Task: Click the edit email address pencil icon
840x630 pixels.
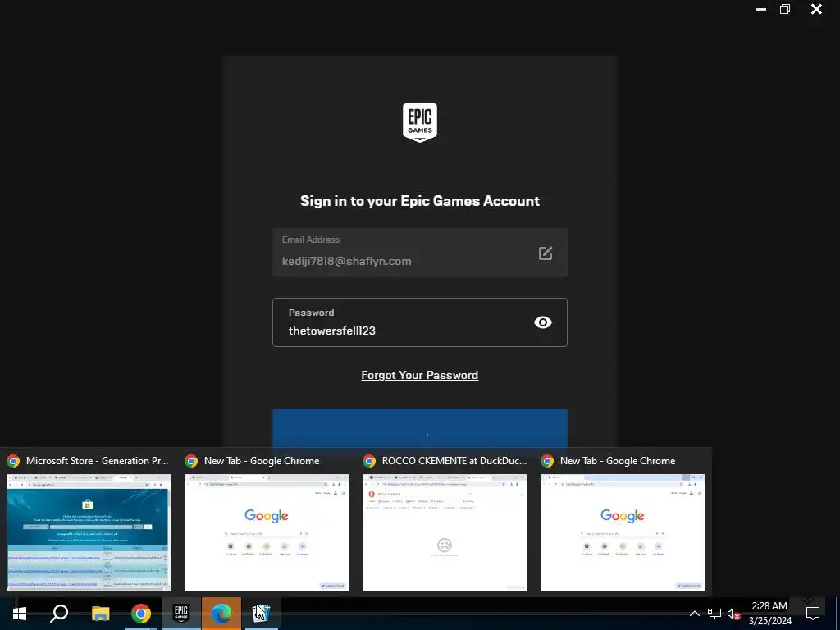Action: 546,253
